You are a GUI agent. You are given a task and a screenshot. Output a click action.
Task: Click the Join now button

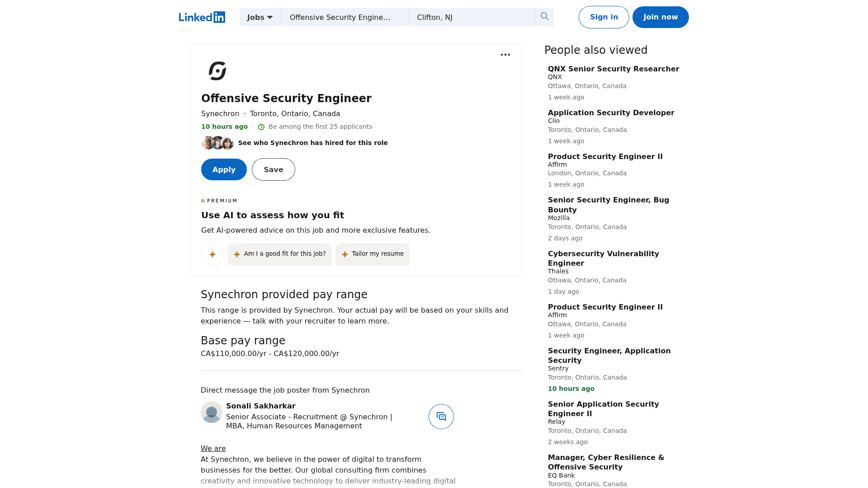[660, 17]
